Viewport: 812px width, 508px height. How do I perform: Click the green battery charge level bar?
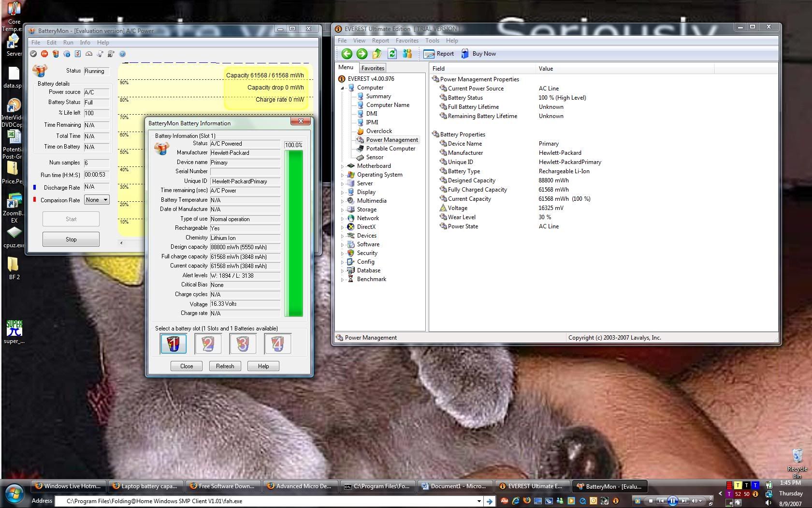click(293, 233)
